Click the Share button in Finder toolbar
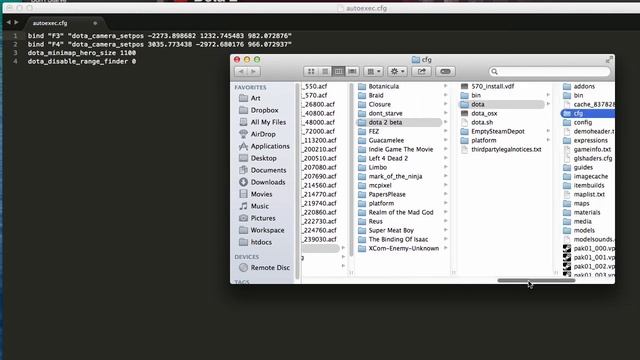Image resolution: width=640 pixels, height=360 pixels. (x=421, y=71)
